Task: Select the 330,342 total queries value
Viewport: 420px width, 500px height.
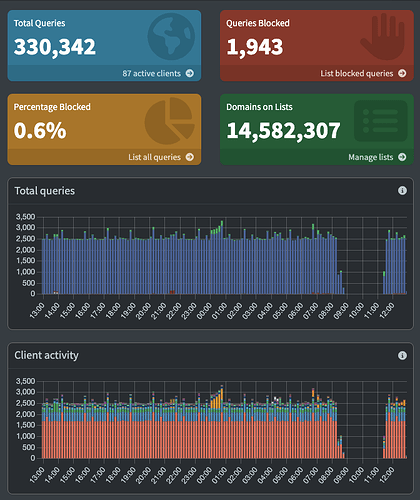Action: click(55, 47)
